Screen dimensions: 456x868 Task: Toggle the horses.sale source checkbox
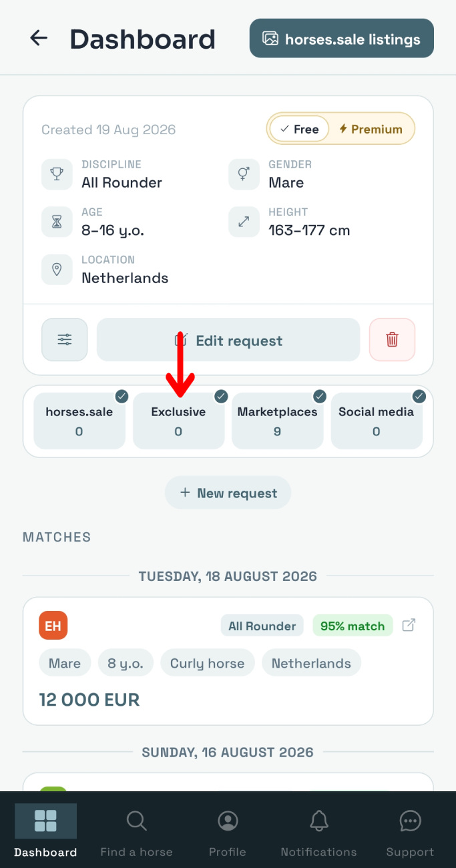(122, 397)
